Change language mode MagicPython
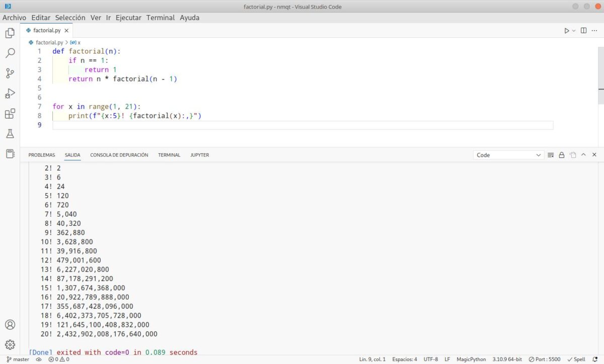Screen dimensions: 604x364 click(x=471, y=359)
